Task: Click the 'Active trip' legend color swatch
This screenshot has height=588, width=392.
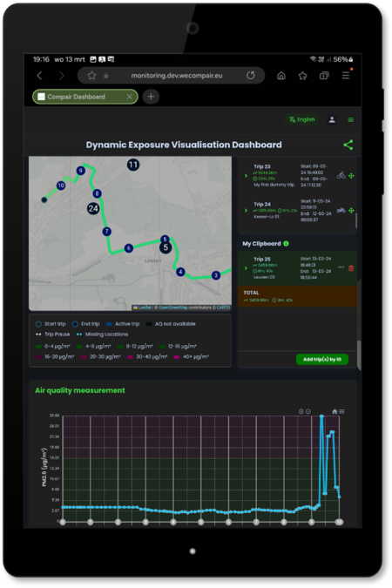Action: coord(109,324)
